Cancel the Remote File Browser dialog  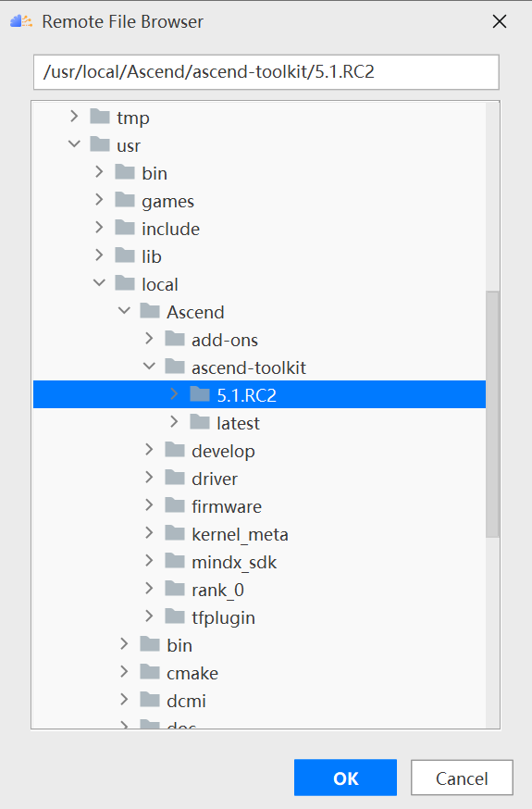click(462, 778)
